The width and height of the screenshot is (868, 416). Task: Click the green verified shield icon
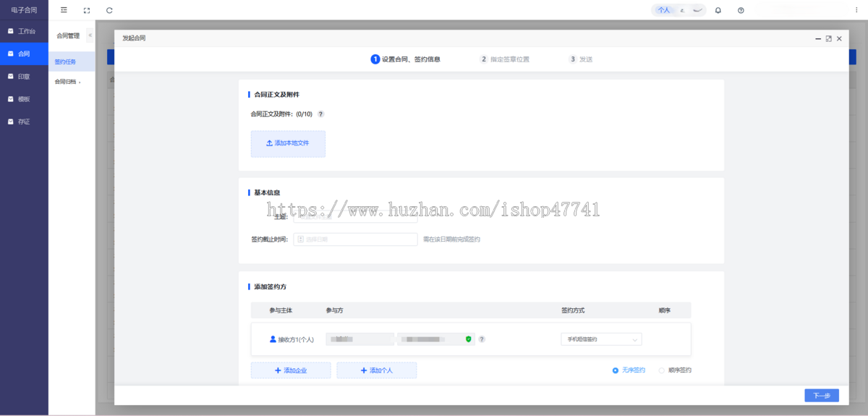469,339
